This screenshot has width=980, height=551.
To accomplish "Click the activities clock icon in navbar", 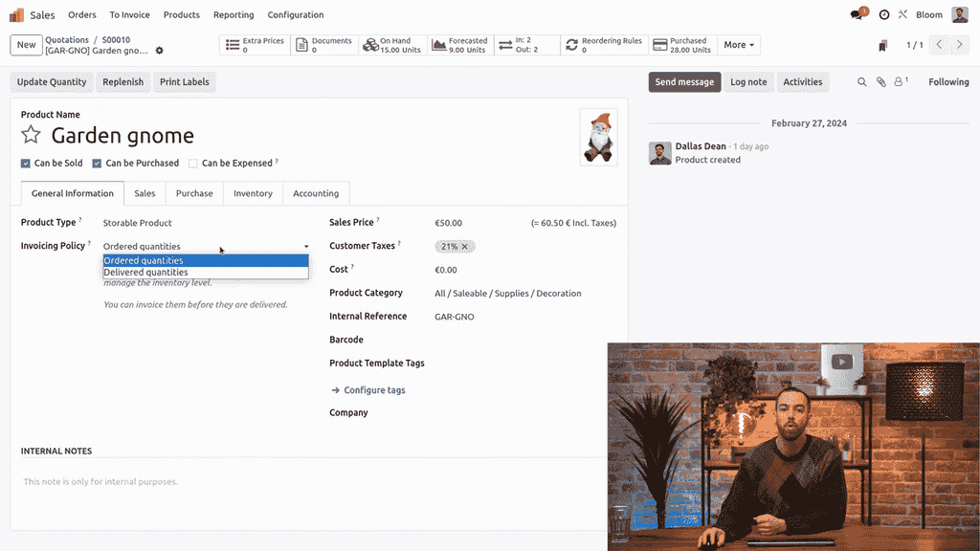I will pyautogui.click(x=884, y=15).
